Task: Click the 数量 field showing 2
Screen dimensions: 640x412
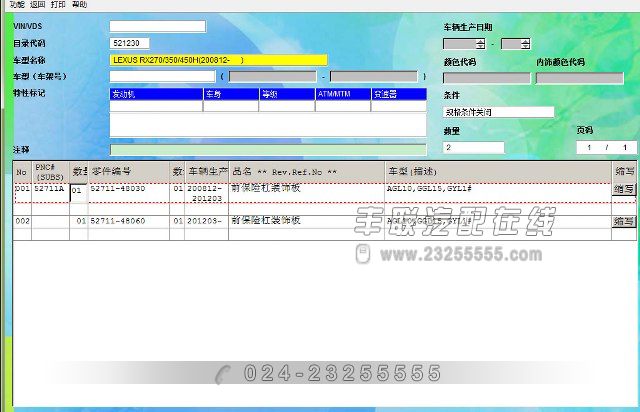Action: pyautogui.click(x=473, y=147)
